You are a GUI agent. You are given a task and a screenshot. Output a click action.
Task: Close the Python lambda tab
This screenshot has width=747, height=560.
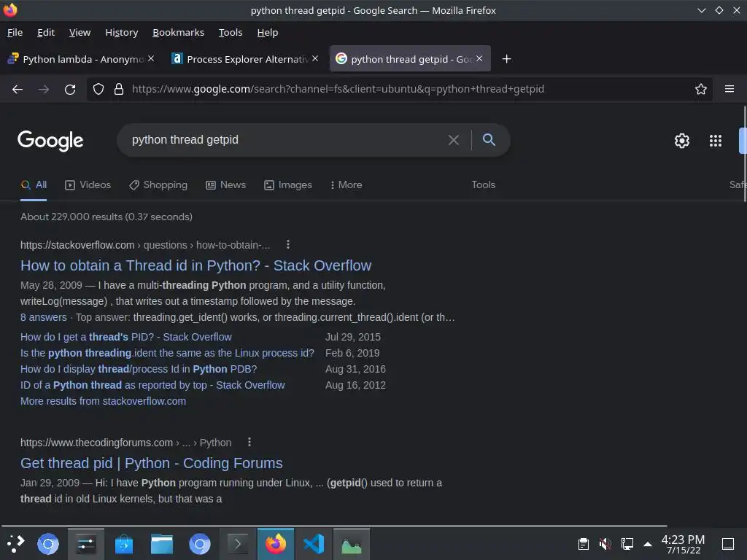pos(151,58)
